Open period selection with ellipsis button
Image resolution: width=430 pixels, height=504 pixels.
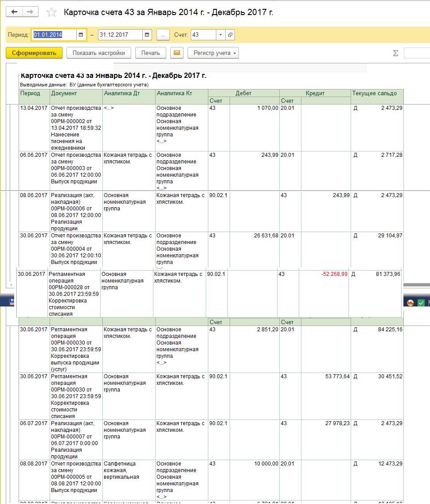point(163,35)
